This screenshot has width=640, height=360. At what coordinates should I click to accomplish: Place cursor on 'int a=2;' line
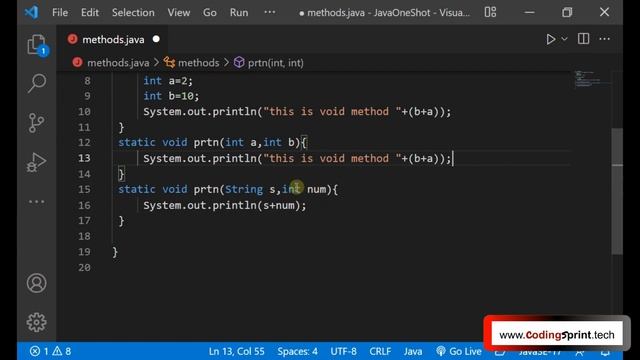pyautogui.click(x=168, y=81)
